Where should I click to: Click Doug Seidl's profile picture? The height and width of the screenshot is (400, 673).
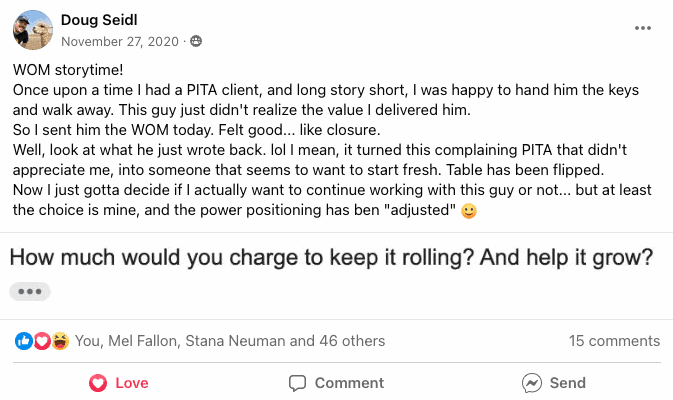pos(33,30)
